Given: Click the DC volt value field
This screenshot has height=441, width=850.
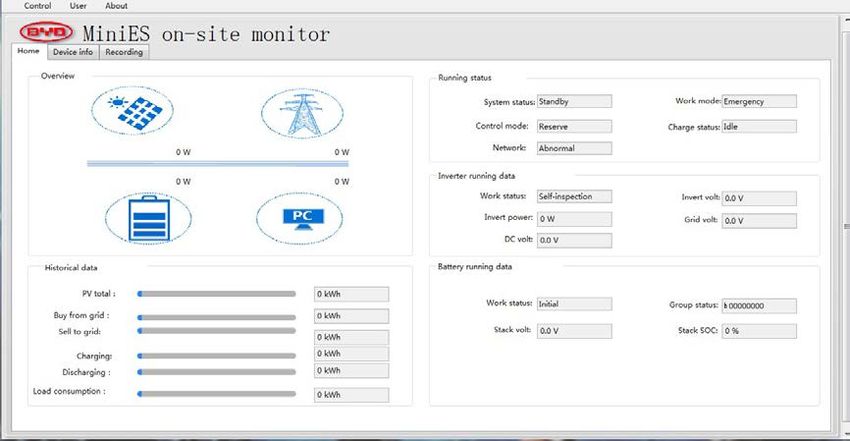Looking at the screenshot, I should tap(575, 241).
